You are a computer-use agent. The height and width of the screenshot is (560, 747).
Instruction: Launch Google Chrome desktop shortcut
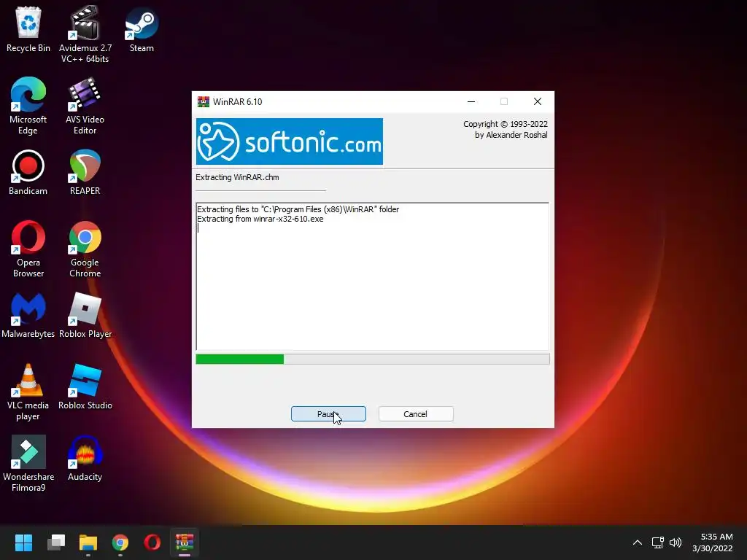pyautogui.click(x=85, y=249)
